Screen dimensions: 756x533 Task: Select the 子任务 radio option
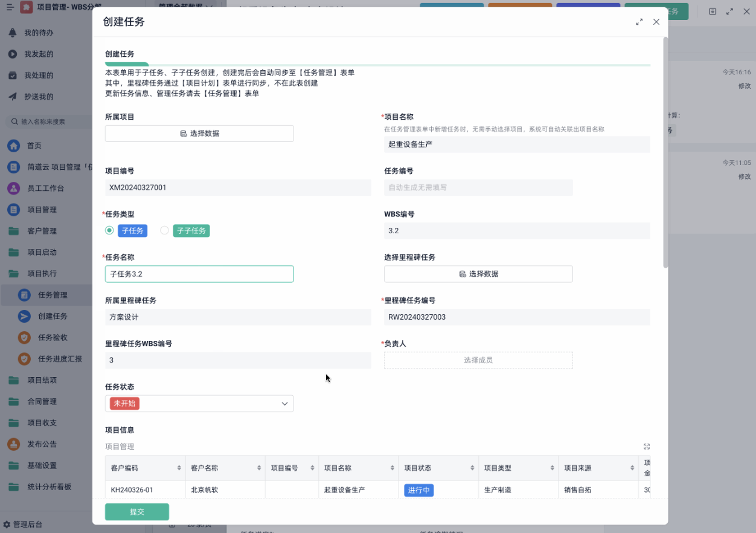tap(109, 230)
